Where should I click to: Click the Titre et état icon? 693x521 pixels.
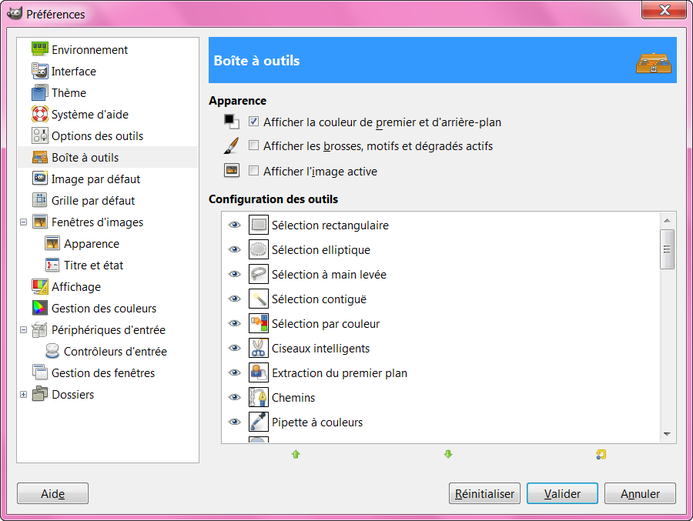[52, 265]
